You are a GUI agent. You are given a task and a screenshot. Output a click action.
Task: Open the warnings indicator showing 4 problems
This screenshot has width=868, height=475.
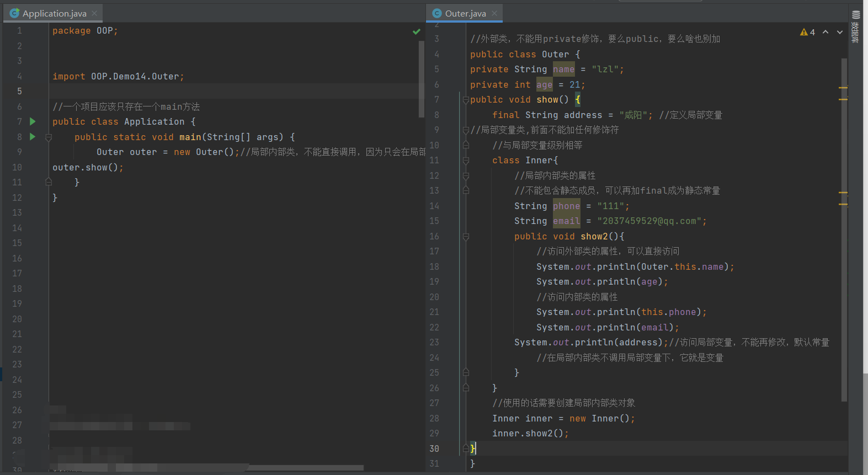tap(807, 32)
